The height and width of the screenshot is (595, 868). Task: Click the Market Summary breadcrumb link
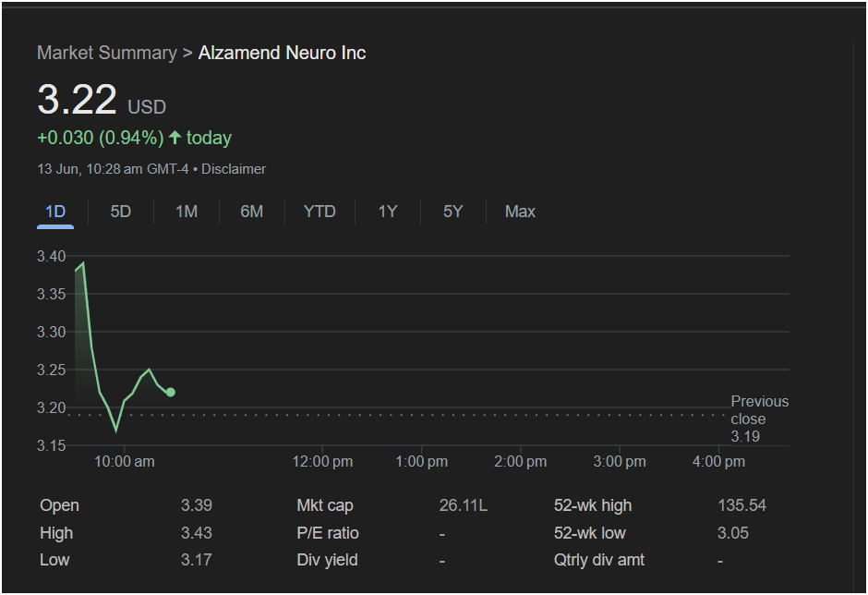point(106,53)
